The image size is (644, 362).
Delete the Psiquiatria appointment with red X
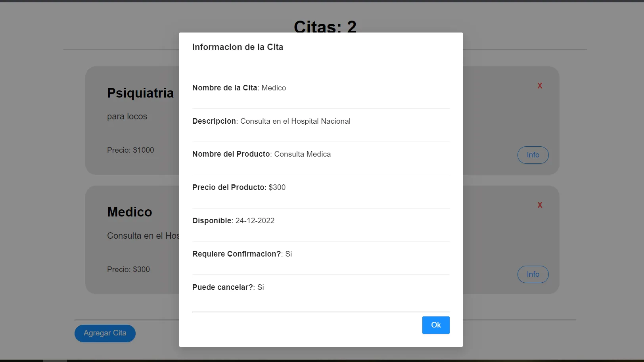pyautogui.click(x=540, y=86)
